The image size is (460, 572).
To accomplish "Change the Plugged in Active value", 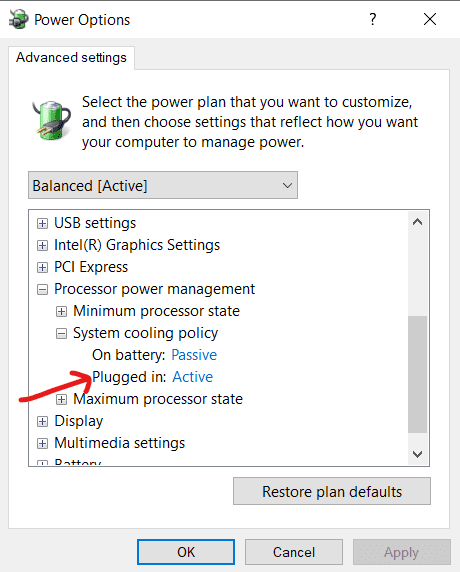I will 193,377.
